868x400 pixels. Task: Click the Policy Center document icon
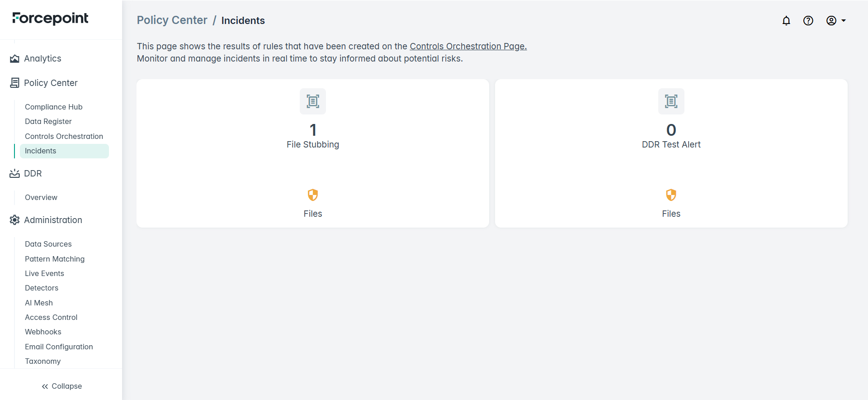(14, 83)
